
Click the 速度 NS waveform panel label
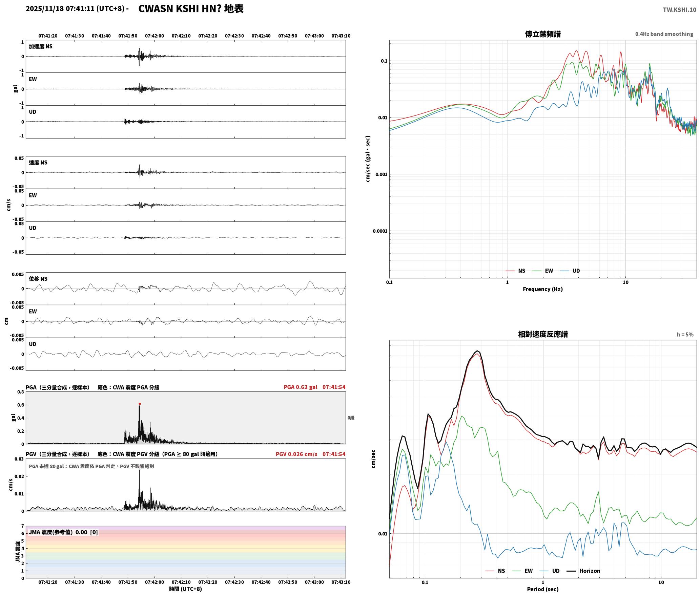click(38, 163)
